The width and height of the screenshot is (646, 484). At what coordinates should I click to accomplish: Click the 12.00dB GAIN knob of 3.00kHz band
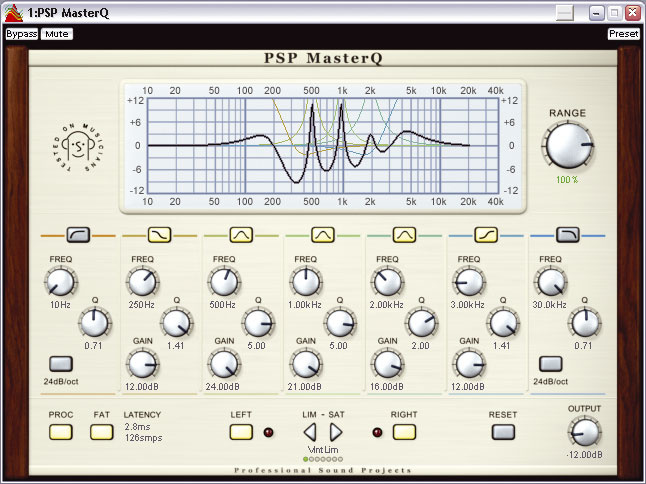pyautogui.click(x=469, y=364)
